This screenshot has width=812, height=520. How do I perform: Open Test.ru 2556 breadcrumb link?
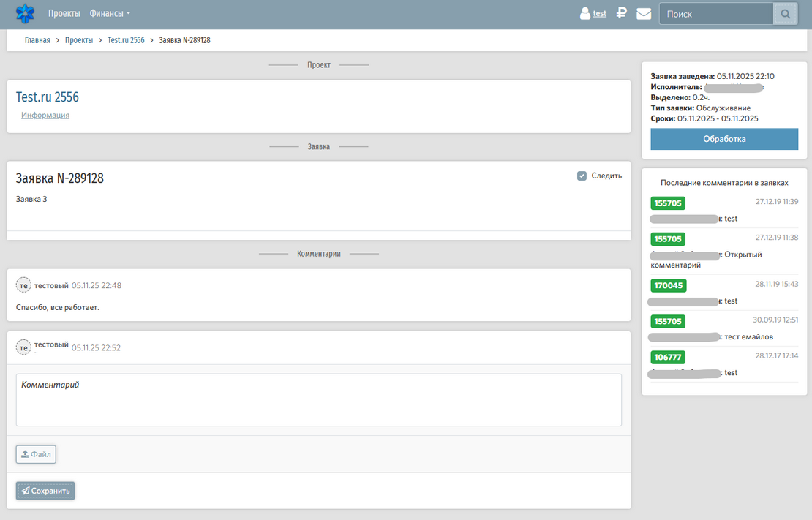[x=125, y=40]
